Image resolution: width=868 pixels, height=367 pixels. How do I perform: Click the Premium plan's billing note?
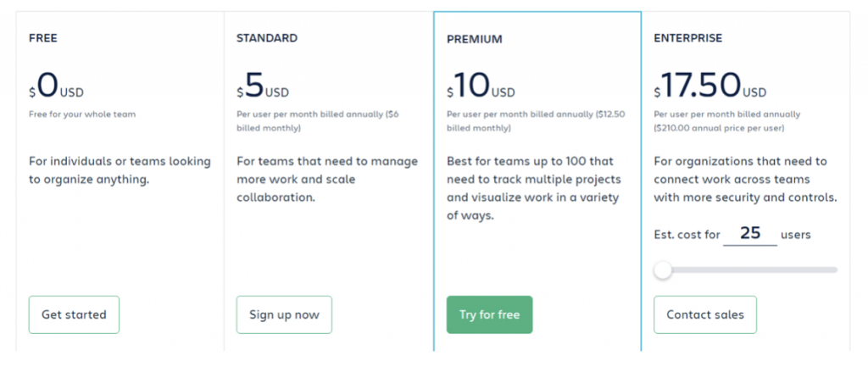534,121
